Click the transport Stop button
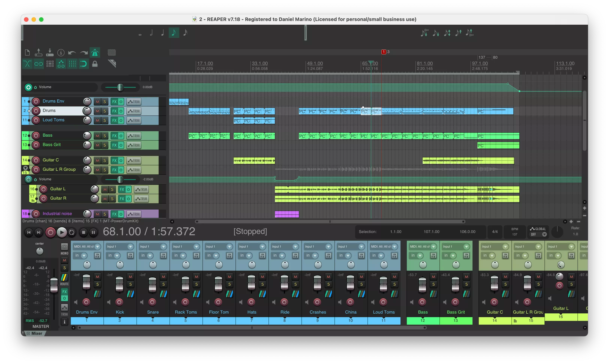The height and width of the screenshot is (364, 609). click(83, 232)
